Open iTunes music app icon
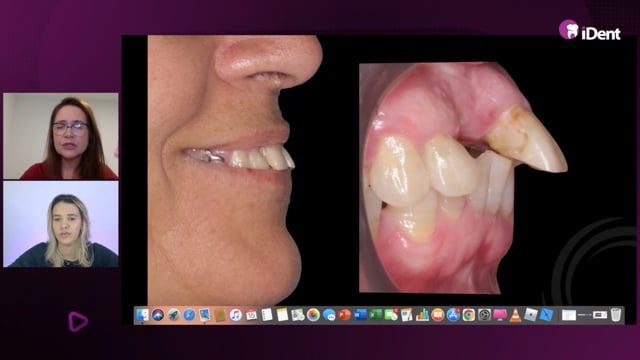Viewport: 640px width, 360px height. point(236,315)
